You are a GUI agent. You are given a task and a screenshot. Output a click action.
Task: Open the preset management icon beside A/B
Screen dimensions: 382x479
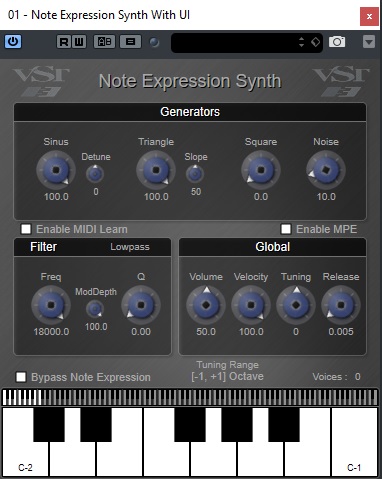(130, 42)
